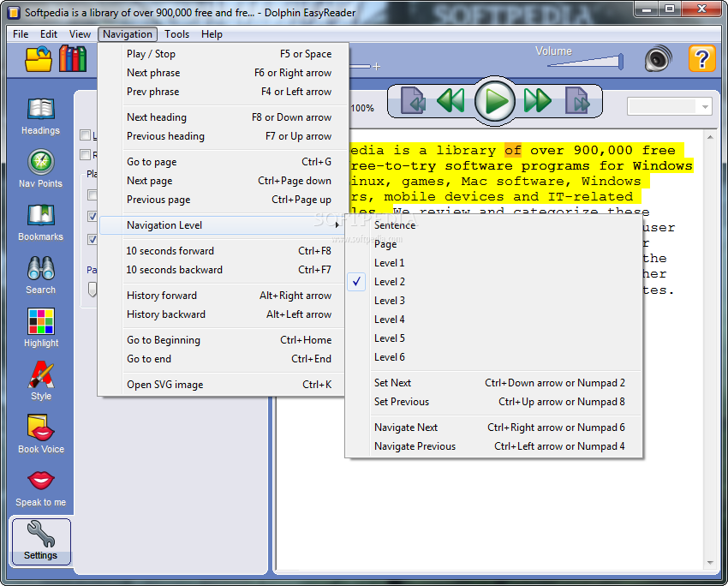Select Next phrase menu entry
This screenshot has height=586, width=728.
[223, 73]
